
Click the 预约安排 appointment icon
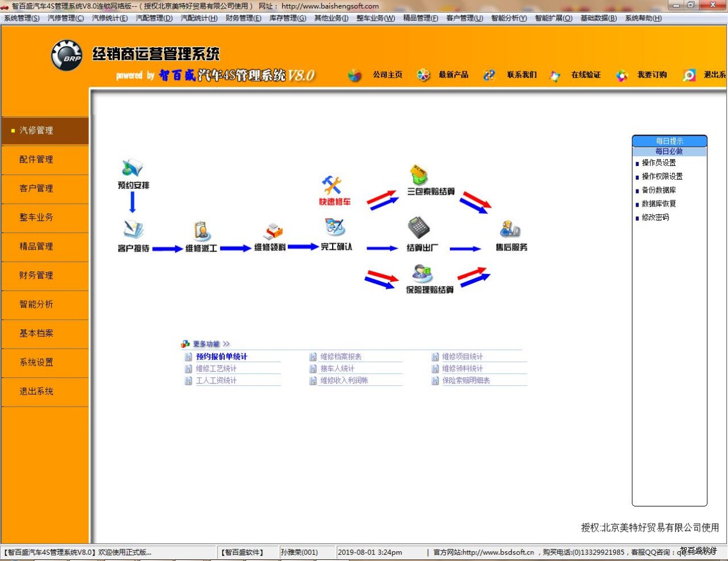pos(132,168)
